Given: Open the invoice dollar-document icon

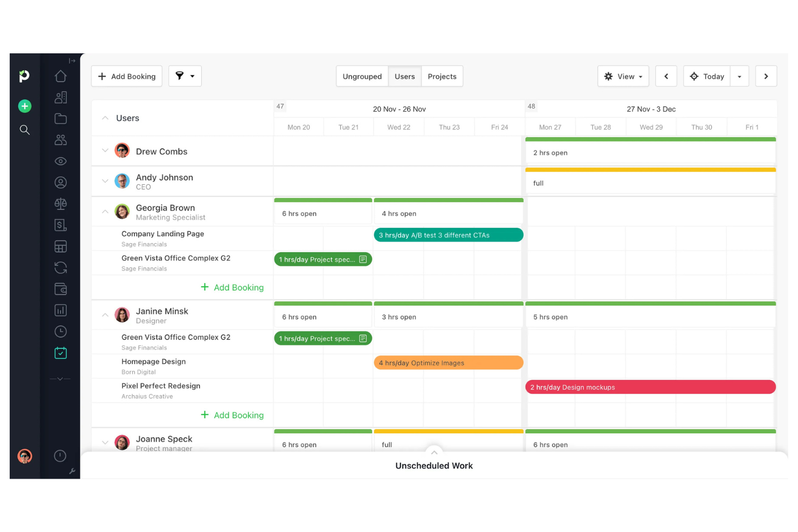Looking at the screenshot, I should [60, 225].
